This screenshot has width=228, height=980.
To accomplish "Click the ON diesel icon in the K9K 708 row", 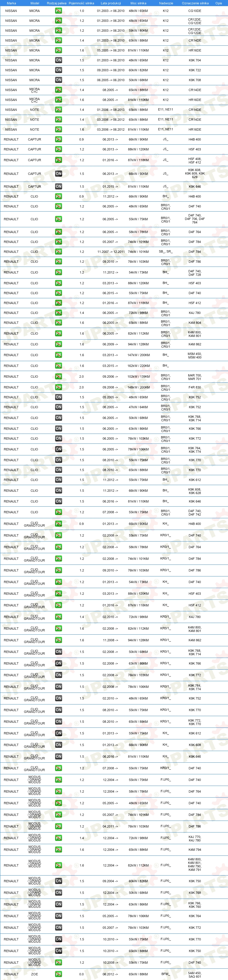I will pyautogui.click(x=58, y=80).
